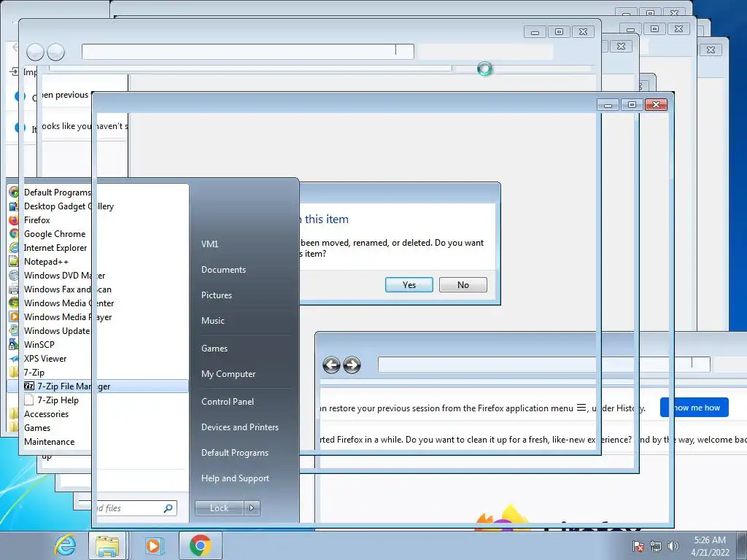Viewport: 747px width, 560px height.
Task: Click the volume speaker tray icon
Action: click(x=673, y=546)
